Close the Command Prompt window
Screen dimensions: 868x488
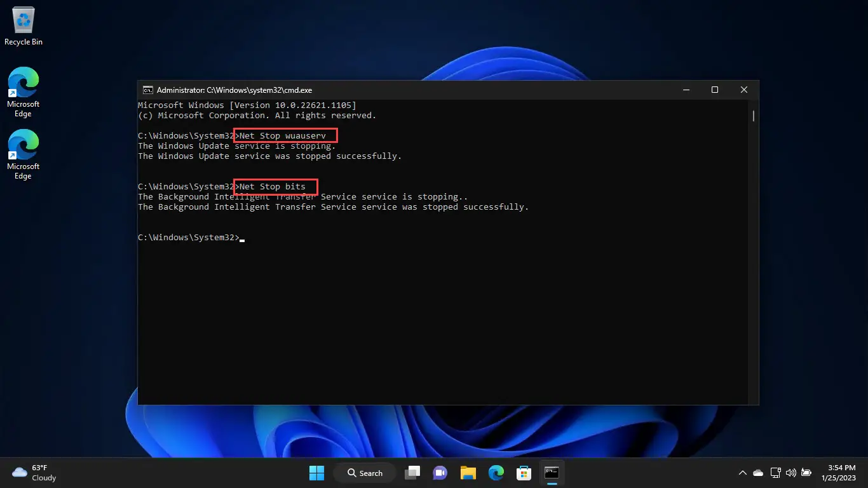[x=744, y=90]
